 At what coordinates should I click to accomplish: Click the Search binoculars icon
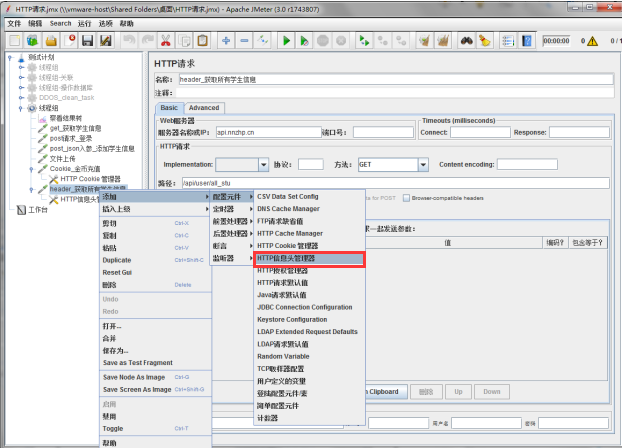[x=466, y=41]
